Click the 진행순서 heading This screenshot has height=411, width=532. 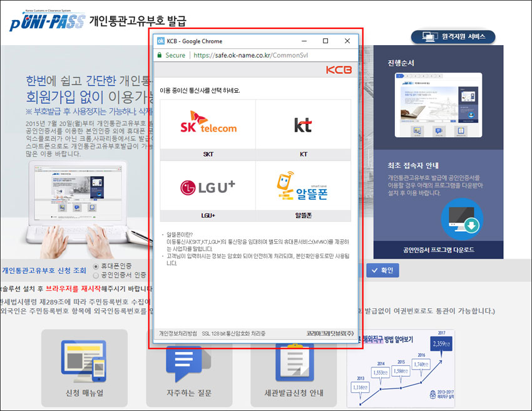point(401,63)
